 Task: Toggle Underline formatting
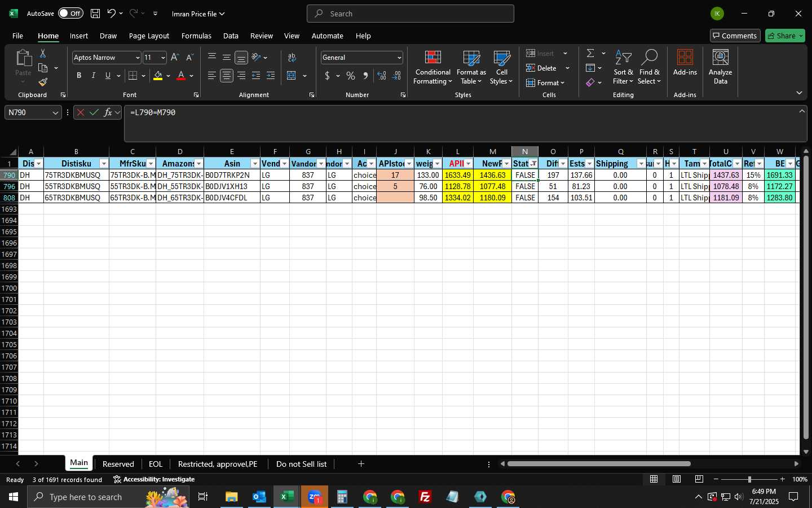click(108, 76)
